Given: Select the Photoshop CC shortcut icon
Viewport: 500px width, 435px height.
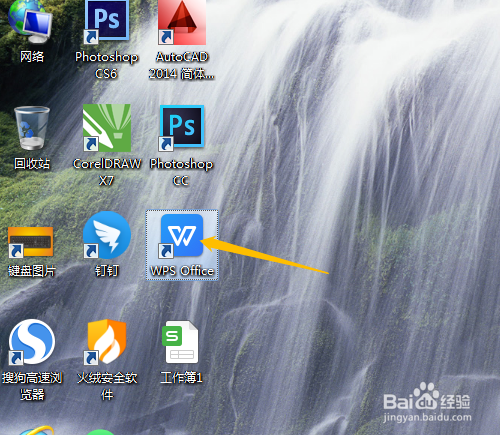Looking at the screenshot, I should (182, 128).
